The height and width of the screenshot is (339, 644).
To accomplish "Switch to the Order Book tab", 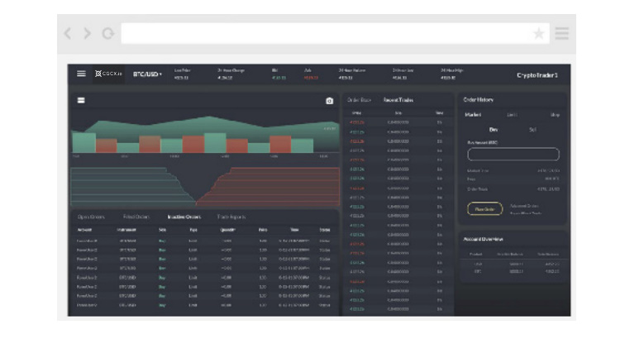I will pos(359,100).
